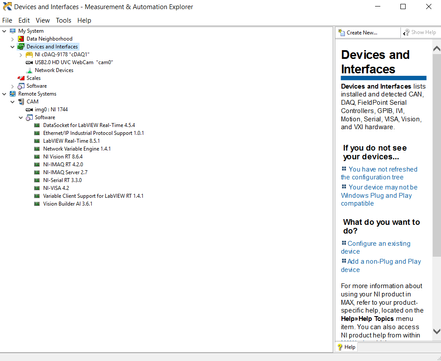
Task: Click the Variable Client Support for LabVIEW RT icon
Action: click(37, 196)
